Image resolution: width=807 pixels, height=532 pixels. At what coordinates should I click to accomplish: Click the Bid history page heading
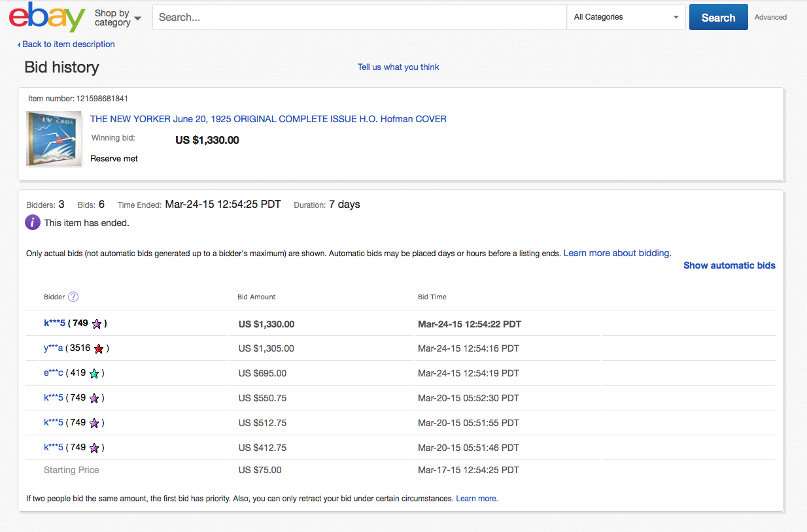[x=61, y=67]
